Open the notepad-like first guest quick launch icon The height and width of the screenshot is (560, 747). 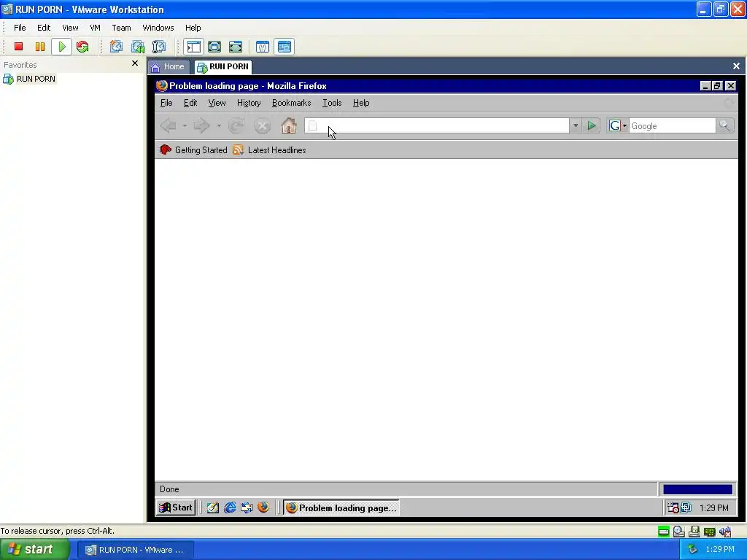tap(212, 507)
